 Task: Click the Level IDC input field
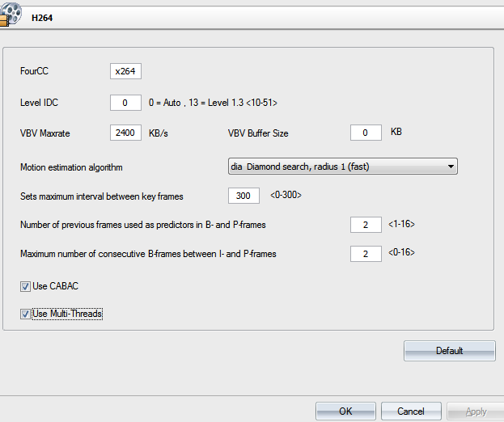click(125, 103)
